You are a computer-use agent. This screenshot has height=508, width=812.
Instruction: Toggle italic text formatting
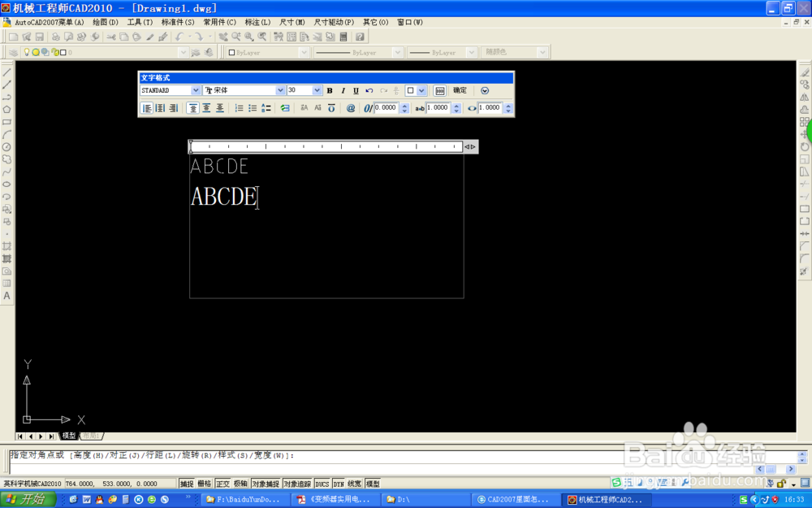[x=343, y=90]
